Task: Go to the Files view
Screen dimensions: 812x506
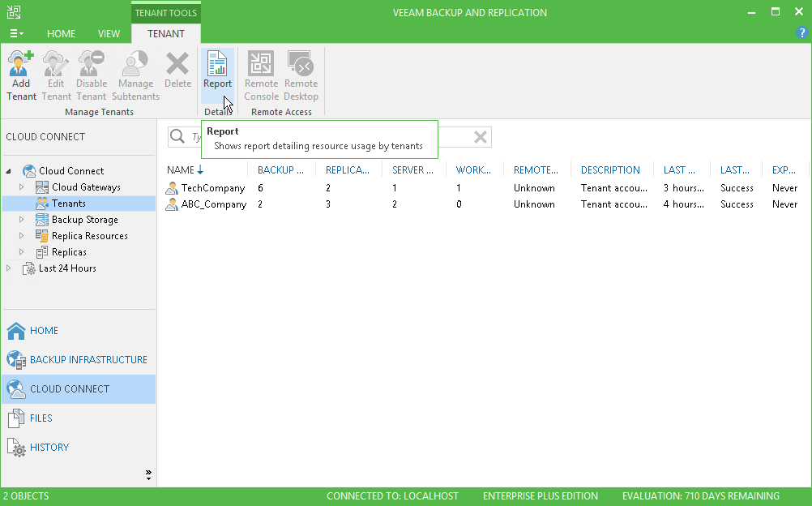Action: (x=79, y=418)
